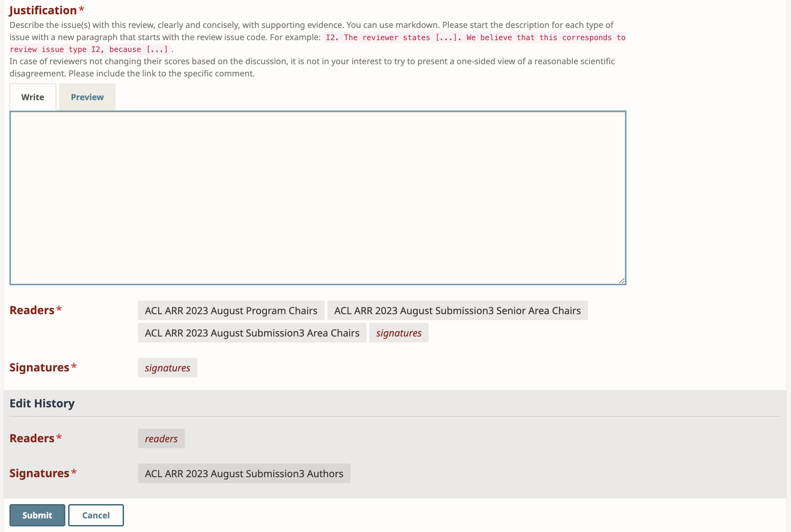
Task: Click the signatures tag under Readers
Action: [399, 333]
